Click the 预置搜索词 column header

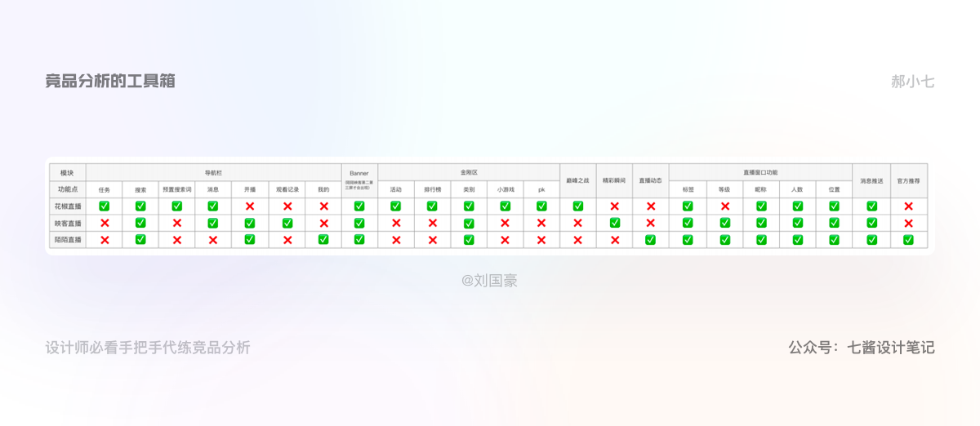pos(177,189)
